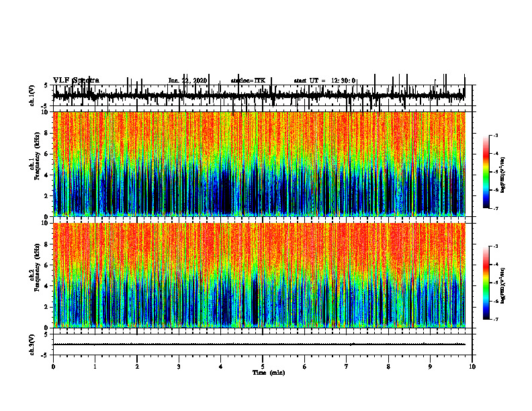Screen dimensions: 532x411
Task: Click time axis tick label "6"
Action: click(305, 367)
